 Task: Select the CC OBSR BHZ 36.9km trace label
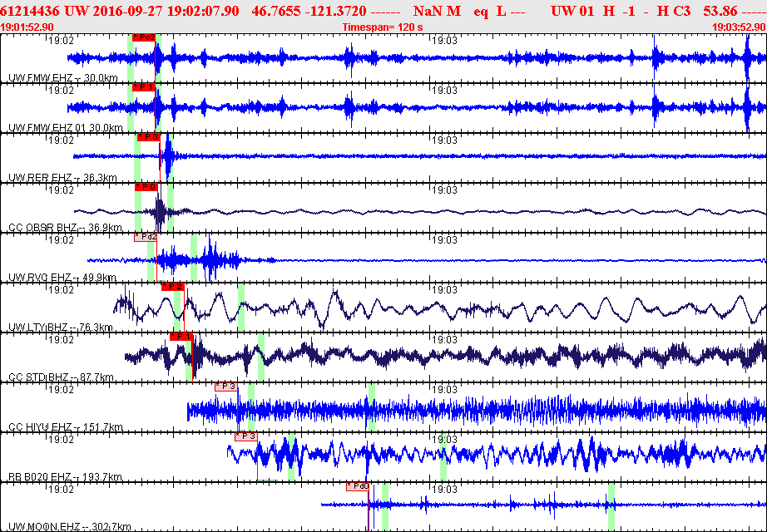pos(65,228)
